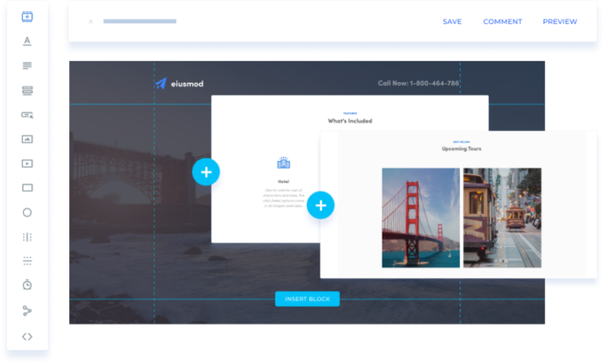Pick the rectangle box shape tool
This screenshot has height=364, width=604.
[27, 188]
